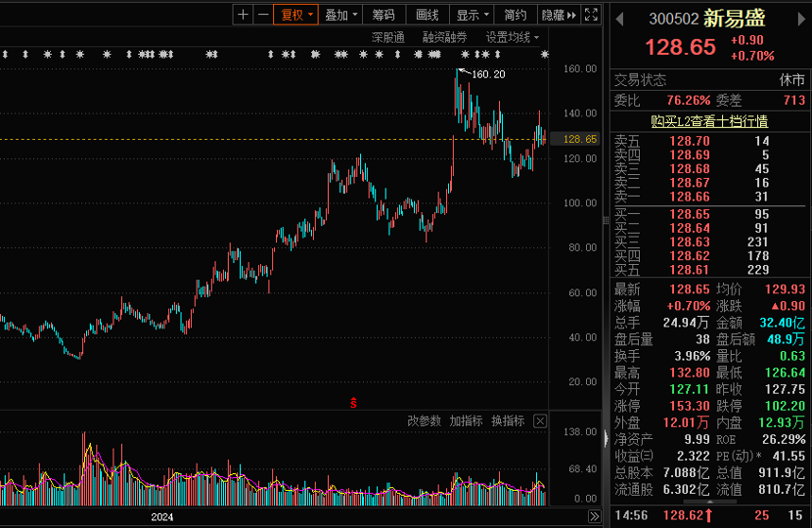
Task: Click PE(动) value 41.55
Action: [789, 456]
